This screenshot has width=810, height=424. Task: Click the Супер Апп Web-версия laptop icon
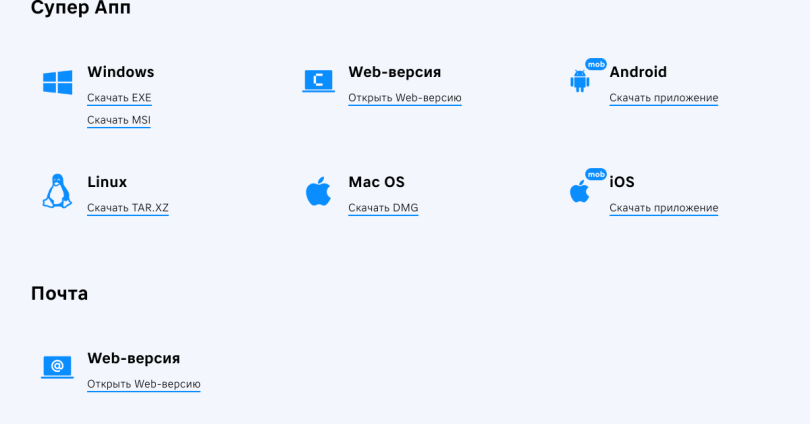coord(318,81)
